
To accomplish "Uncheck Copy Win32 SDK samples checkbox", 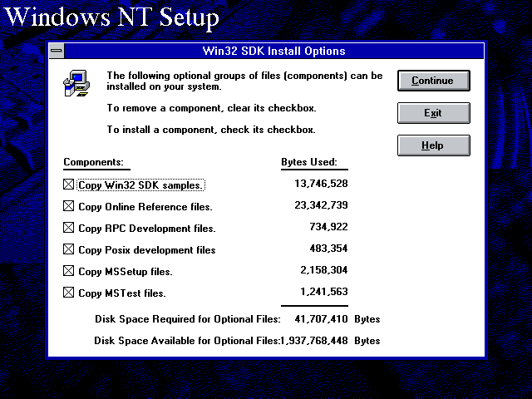I will tap(68, 185).
